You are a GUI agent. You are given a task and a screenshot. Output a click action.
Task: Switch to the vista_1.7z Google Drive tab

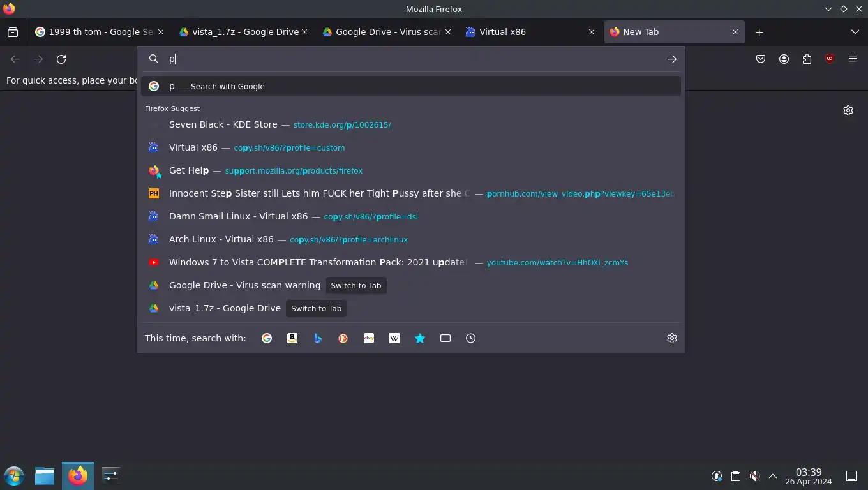pyautogui.click(x=243, y=32)
